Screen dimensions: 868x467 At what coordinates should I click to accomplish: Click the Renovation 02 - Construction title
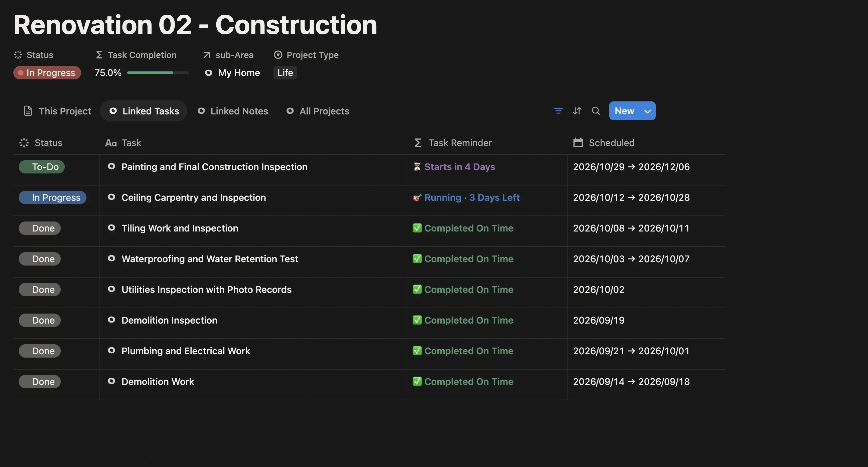point(195,25)
